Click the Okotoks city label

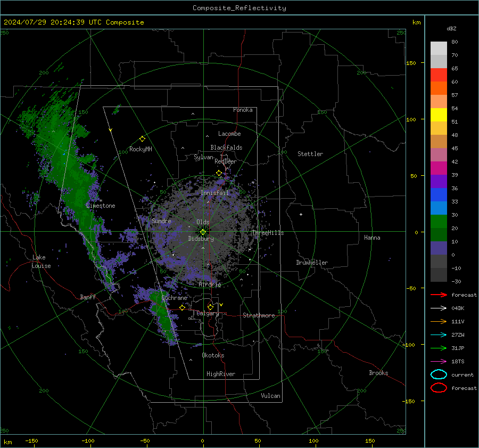(213, 355)
